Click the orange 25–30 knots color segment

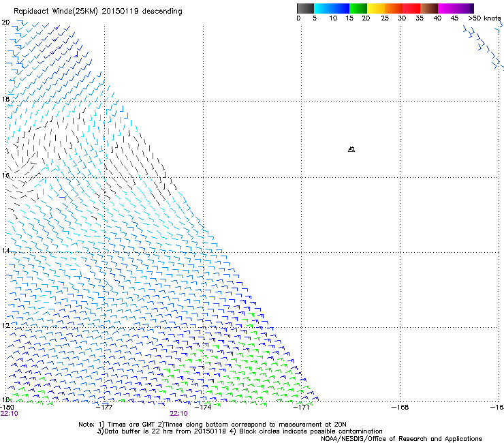click(394, 8)
